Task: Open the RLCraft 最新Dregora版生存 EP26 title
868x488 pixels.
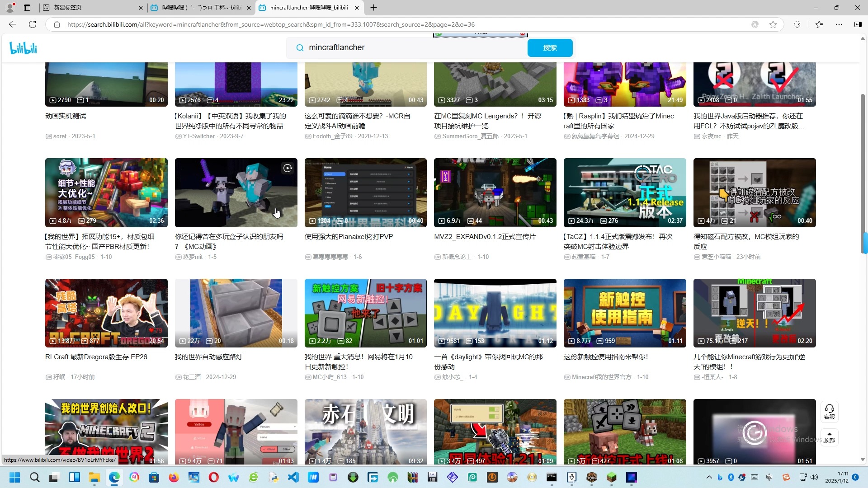Action: [x=96, y=357]
